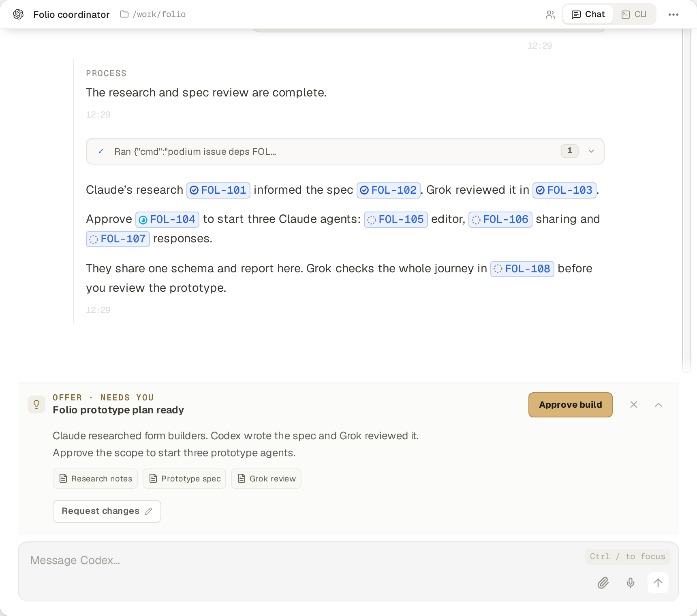Send message with the up arrow button
This screenshot has width=697, height=616.
[658, 583]
